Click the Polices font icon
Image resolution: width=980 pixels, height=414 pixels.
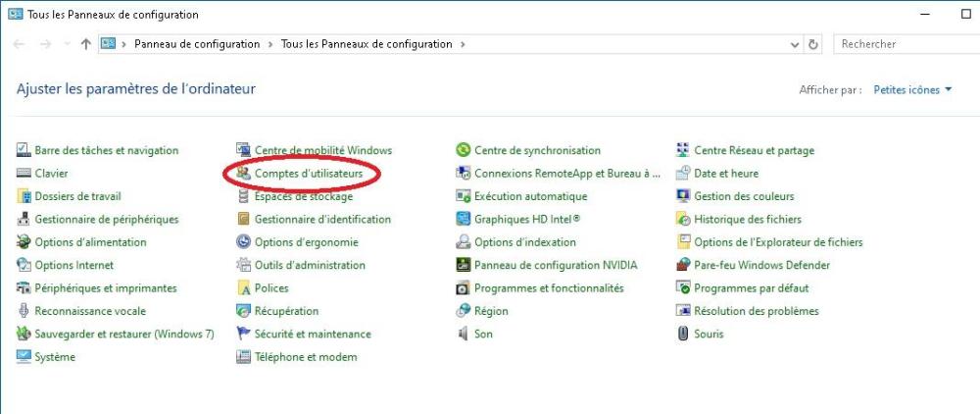tap(243, 288)
